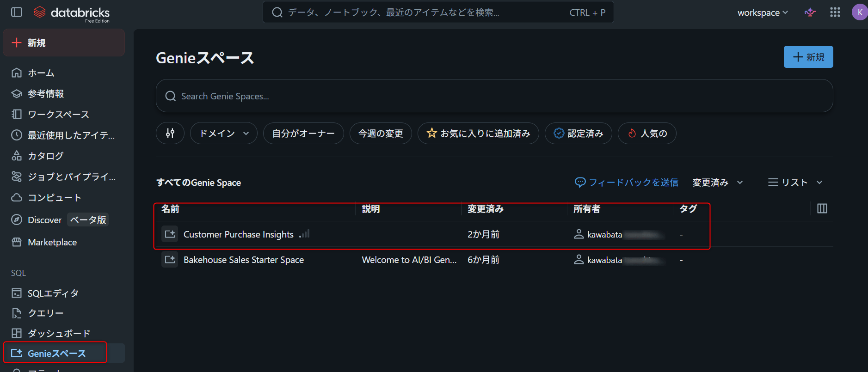Toggle the 自分がオーナー filter
The width and height of the screenshot is (868, 372).
coord(303,133)
